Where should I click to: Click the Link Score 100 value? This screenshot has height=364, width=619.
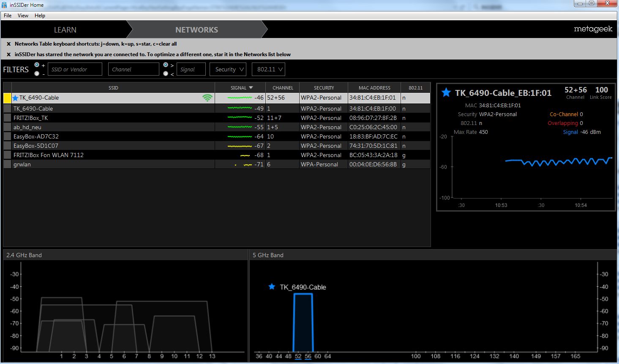602,90
